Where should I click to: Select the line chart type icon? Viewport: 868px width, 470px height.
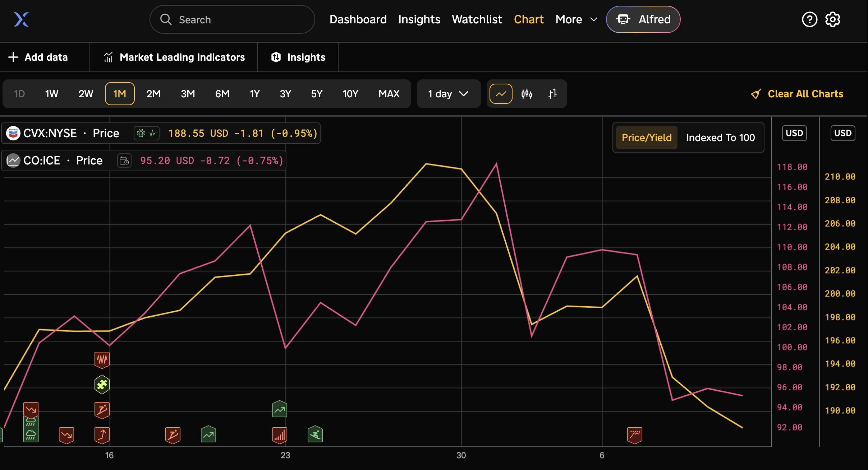tap(501, 94)
